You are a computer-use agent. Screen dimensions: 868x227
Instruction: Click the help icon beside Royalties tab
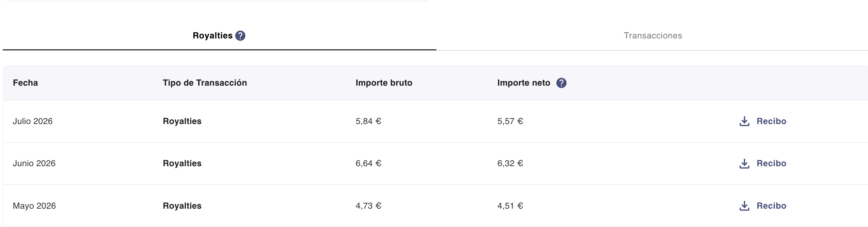[240, 36]
